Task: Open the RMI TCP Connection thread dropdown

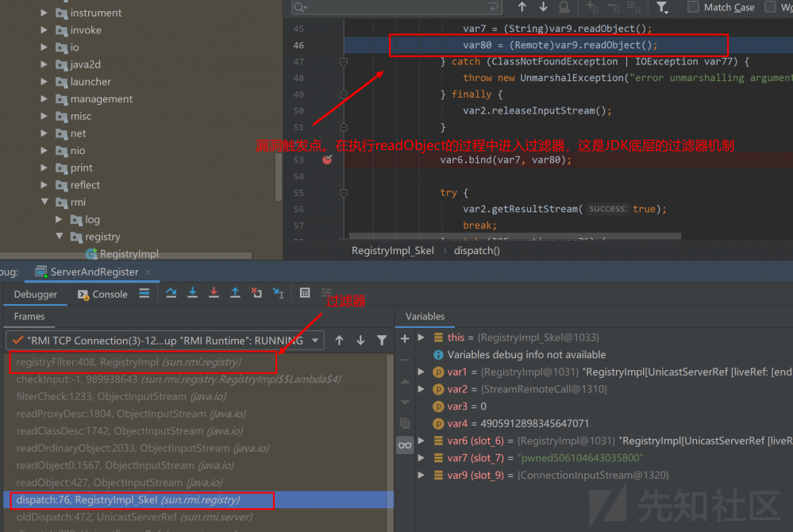Action: coord(165,341)
